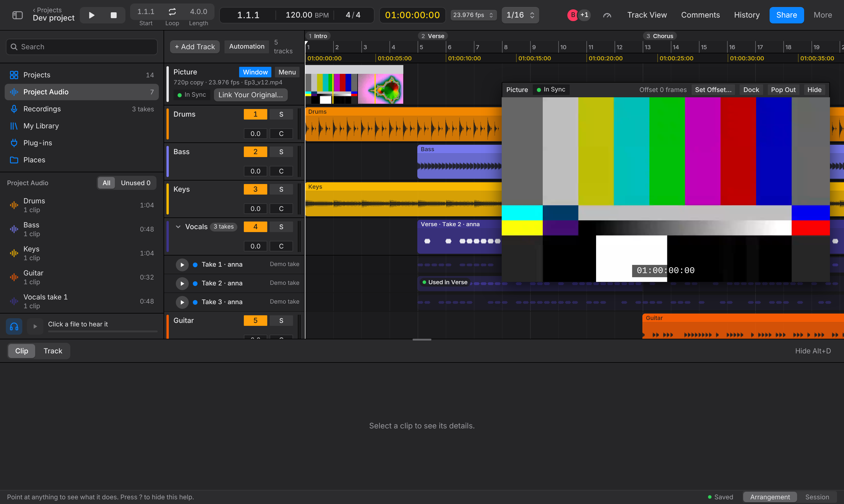Screen dimensions: 844x504
Task: Solo the Drums track
Action: (x=281, y=114)
